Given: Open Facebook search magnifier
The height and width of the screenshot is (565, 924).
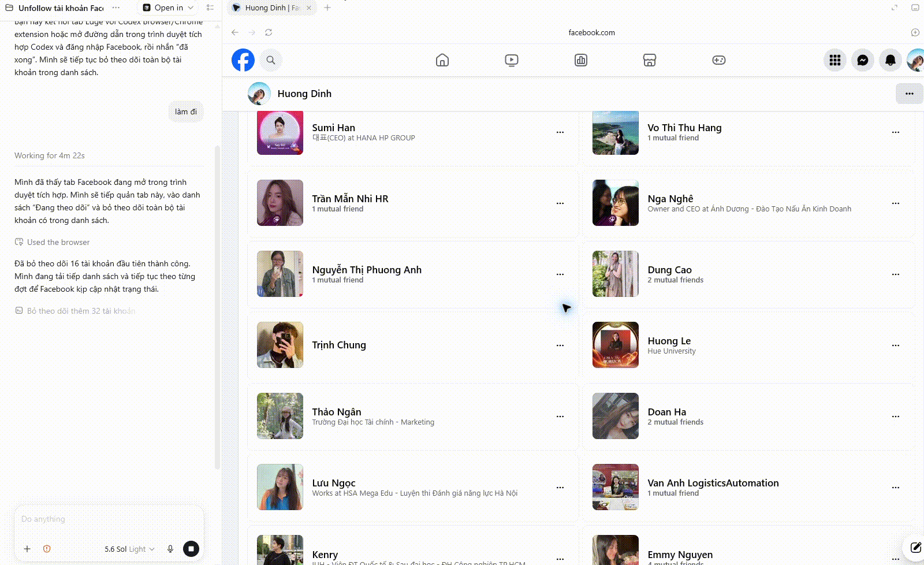Looking at the screenshot, I should (271, 60).
